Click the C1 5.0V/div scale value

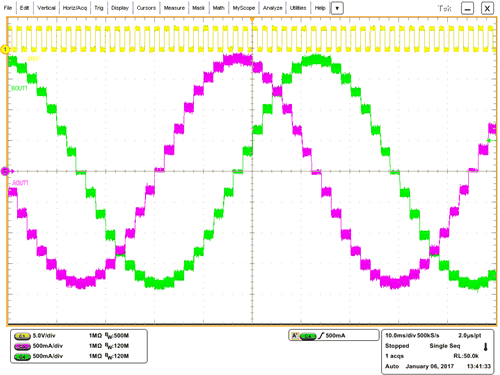(x=44, y=336)
